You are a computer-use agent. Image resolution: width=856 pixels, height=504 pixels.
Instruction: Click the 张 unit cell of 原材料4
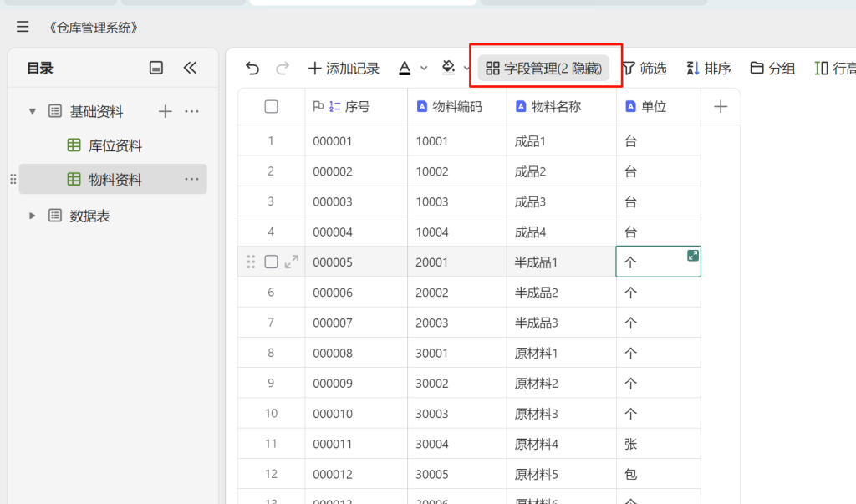click(659, 444)
